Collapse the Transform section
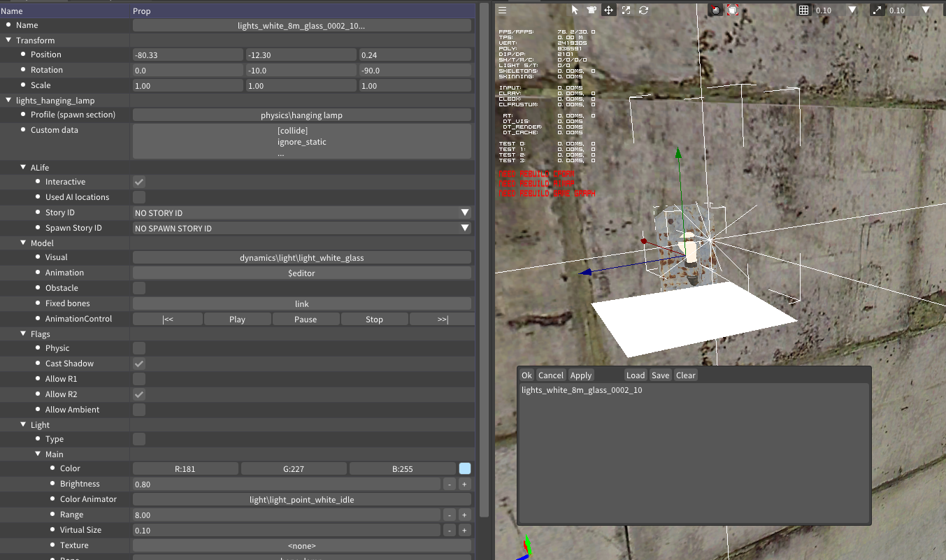The width and height of the screenshot is (946, 560). pos(8,41)
